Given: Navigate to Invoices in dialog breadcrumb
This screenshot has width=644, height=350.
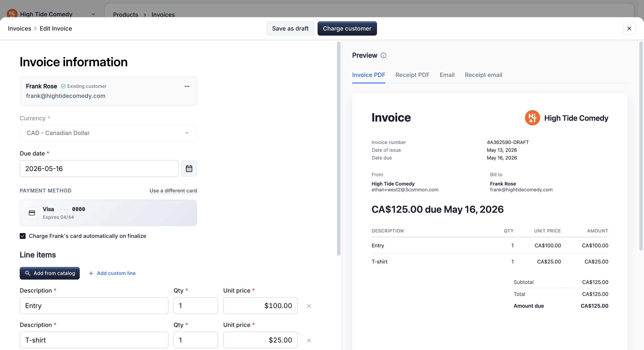Looking at the screenshot, I should click(x=20, y=29).
